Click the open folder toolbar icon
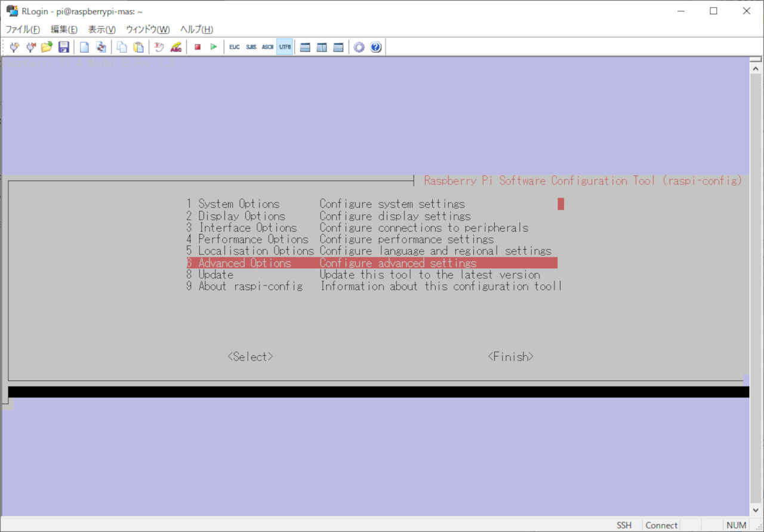This screenshot has height=532, width=764. [x=47, y=47]
